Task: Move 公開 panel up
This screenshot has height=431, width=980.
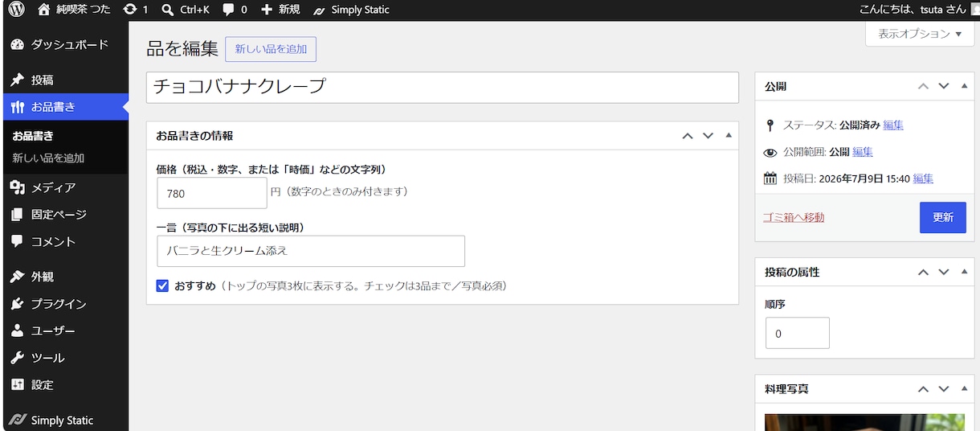Action: coord(924,86)
